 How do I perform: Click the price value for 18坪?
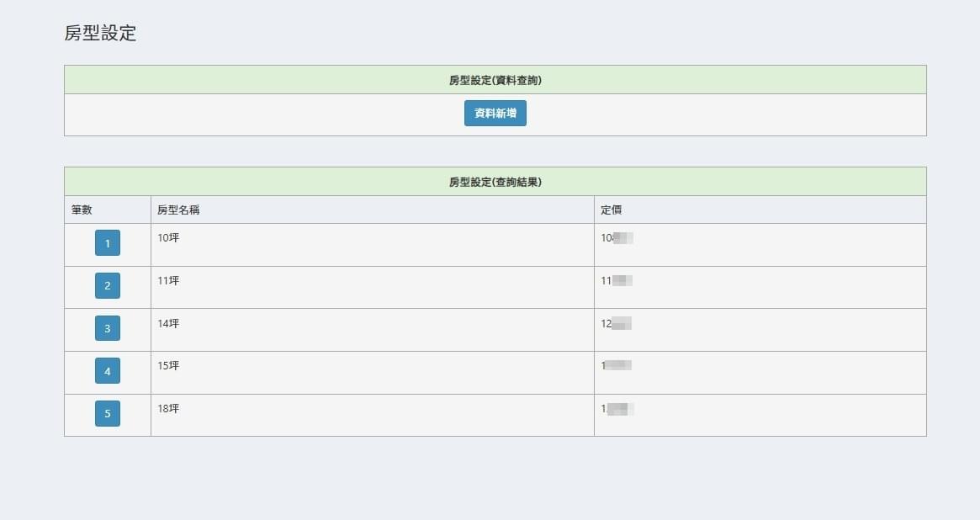pyautogui.click(x=617, y=409)
